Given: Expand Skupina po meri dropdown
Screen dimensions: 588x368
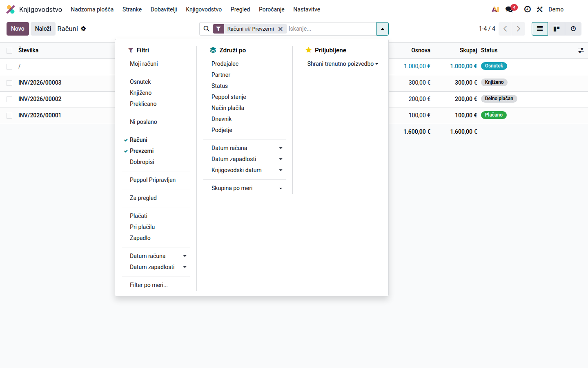Looking at the screenshot, I should [244, 188].
